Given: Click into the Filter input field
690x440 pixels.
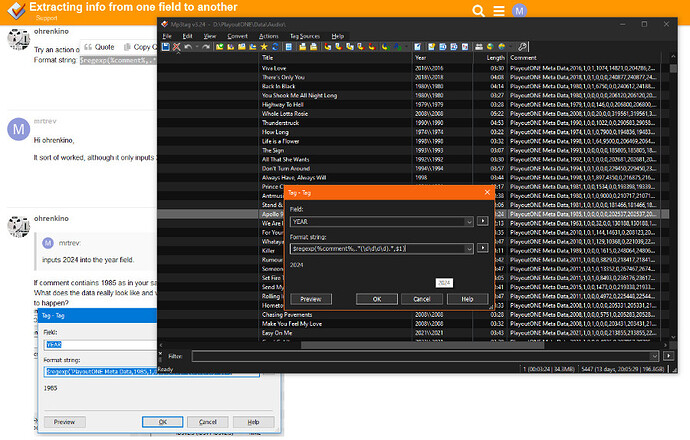Looking at the screenshot, I should tap(421, 356).
